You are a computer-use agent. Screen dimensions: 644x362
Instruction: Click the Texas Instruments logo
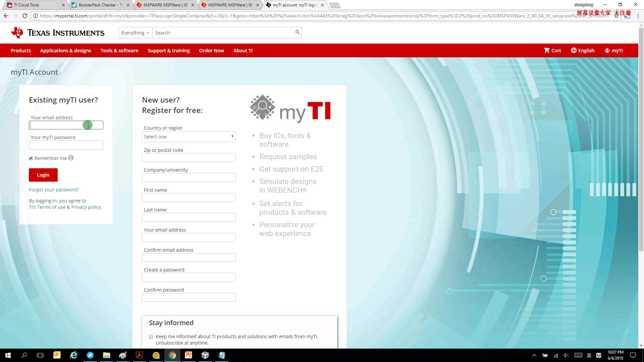58,33
